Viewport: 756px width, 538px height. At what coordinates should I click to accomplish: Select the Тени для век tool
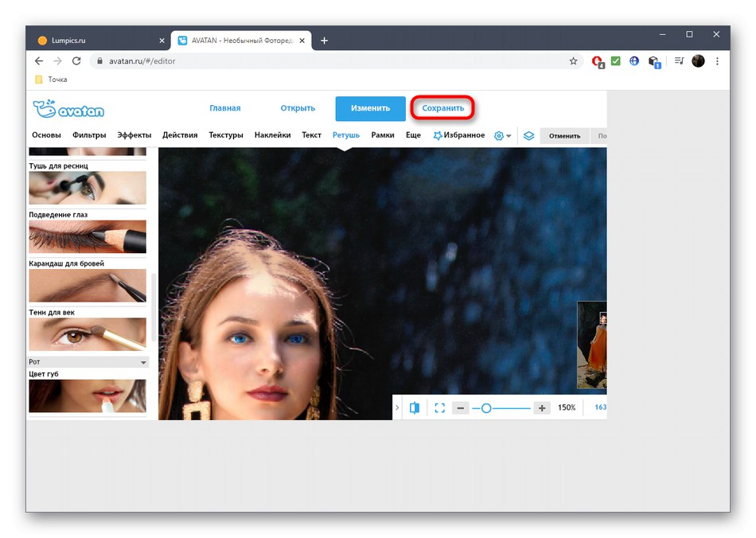(x=88, y=334)
